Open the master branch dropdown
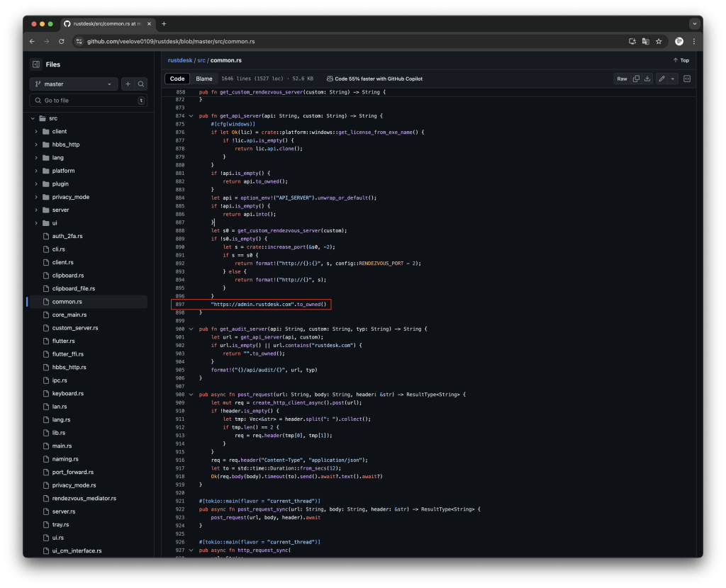This screenshot has height=588, width=726. (74, 84)
